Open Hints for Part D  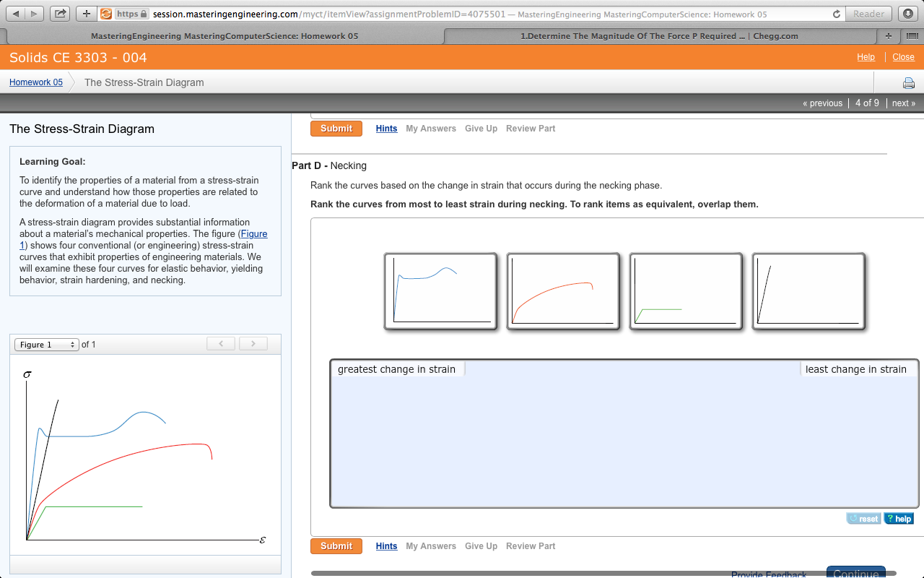(386, 545)
